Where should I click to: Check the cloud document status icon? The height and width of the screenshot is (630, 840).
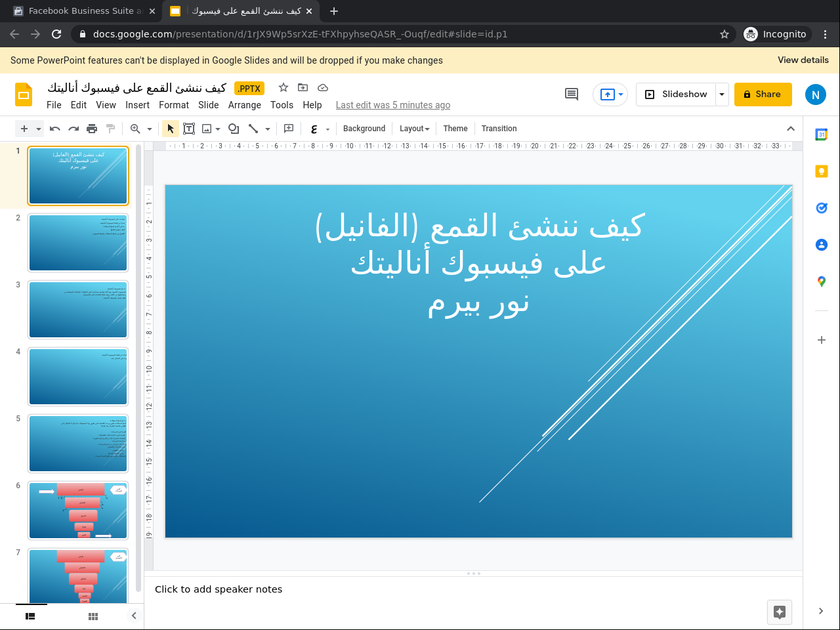pyautogui.click(x=323, y=87)
